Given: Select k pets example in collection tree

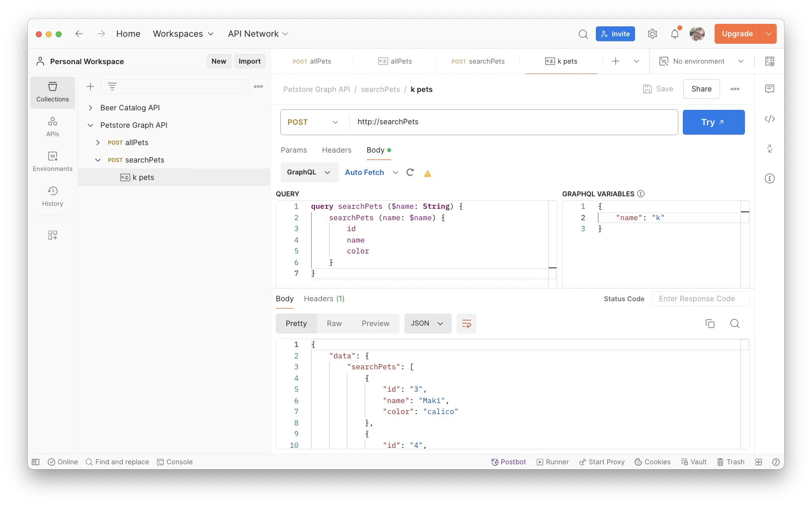Looking at the screenshot, I should pos(143,177).
